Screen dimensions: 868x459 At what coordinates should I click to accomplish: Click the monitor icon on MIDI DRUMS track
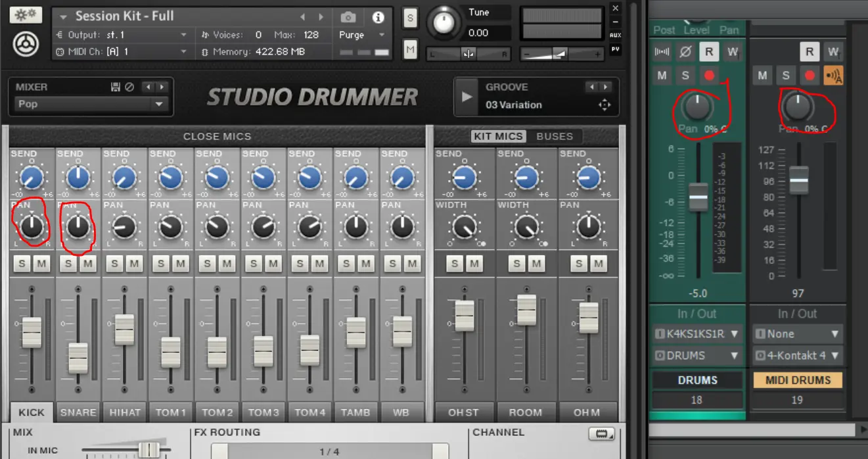pos(834,76)
